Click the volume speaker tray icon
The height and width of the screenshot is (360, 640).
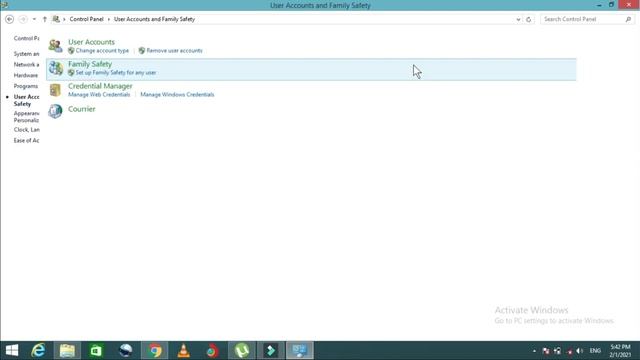[580, 351]
